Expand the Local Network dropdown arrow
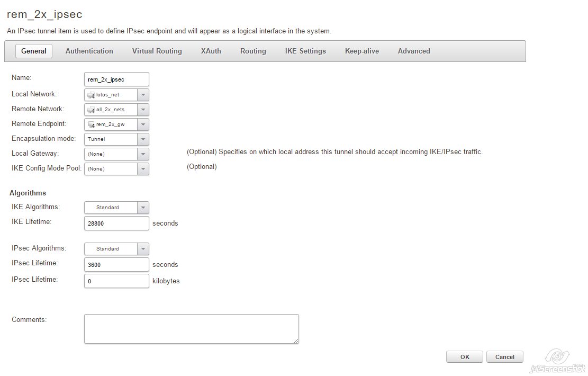The height and width of the screenshot is (376, 588). (x=143, y=95)
